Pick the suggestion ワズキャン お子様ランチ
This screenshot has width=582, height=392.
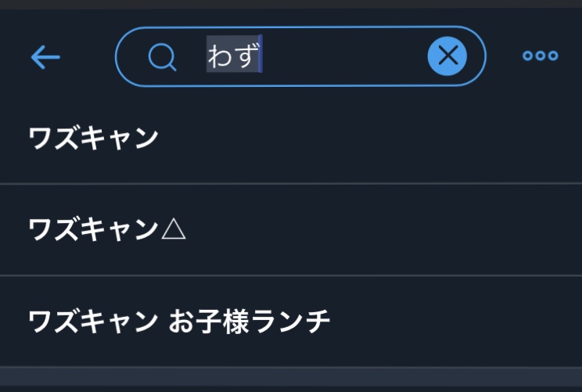[179, 321]
